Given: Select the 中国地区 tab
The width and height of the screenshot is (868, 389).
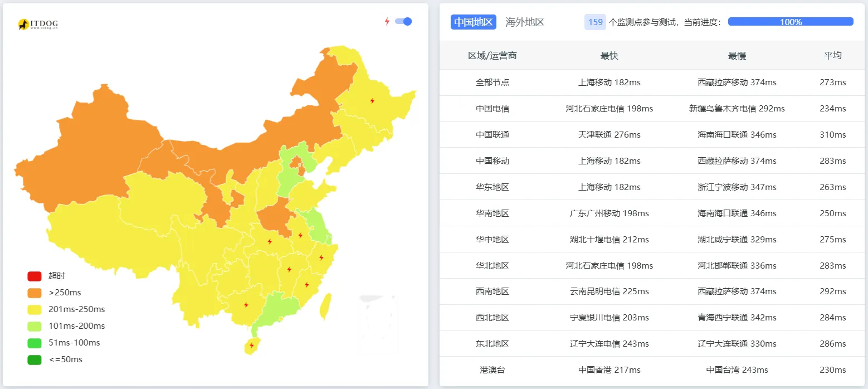Looking at the screenshot, I should 473,22.
